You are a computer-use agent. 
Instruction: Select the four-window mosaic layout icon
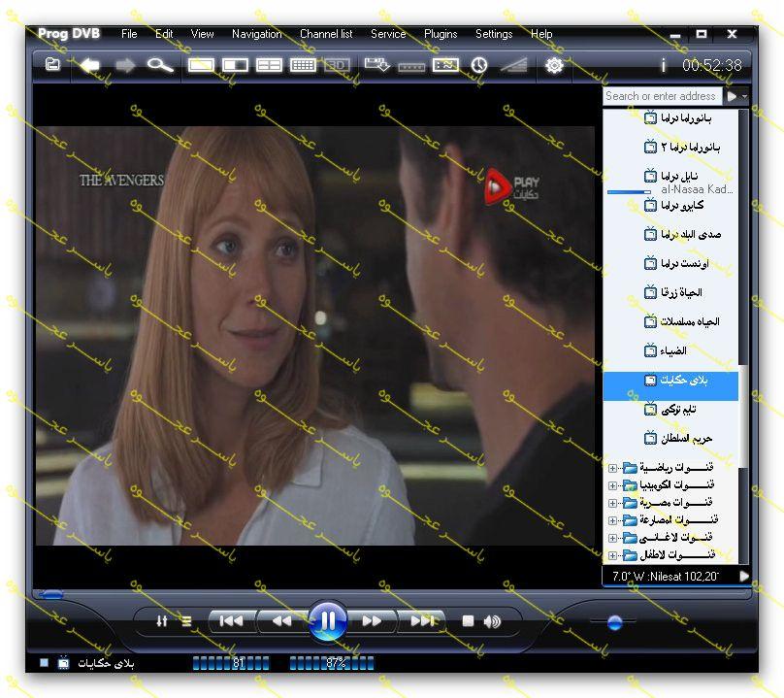pos(269,65)
